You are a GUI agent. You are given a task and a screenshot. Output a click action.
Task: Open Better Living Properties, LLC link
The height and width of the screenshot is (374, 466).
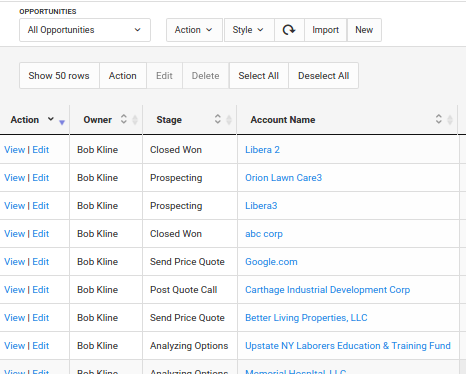coord(306,318)
